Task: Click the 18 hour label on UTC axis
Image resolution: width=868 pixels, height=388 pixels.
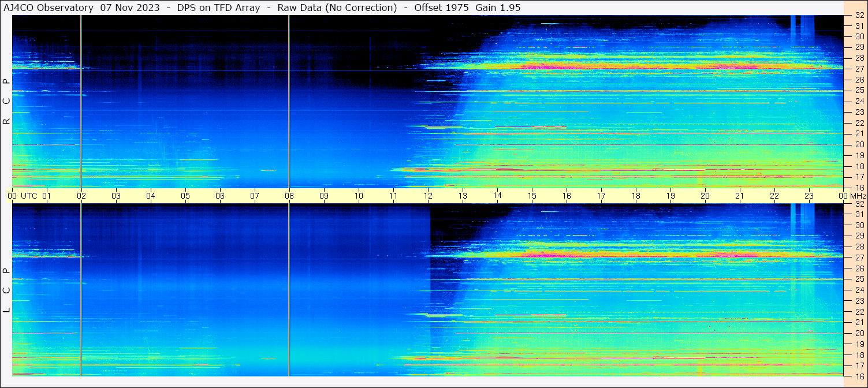Action: (x=636, y=196)
